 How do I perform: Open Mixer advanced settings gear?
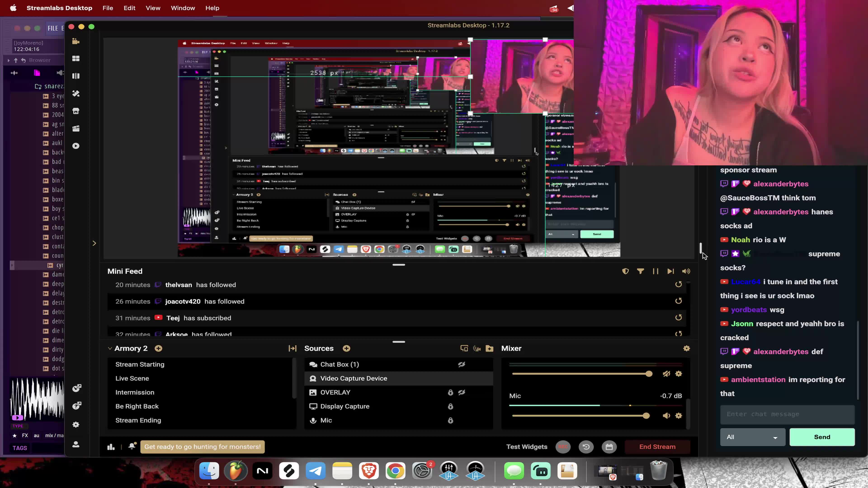[686, 349]
